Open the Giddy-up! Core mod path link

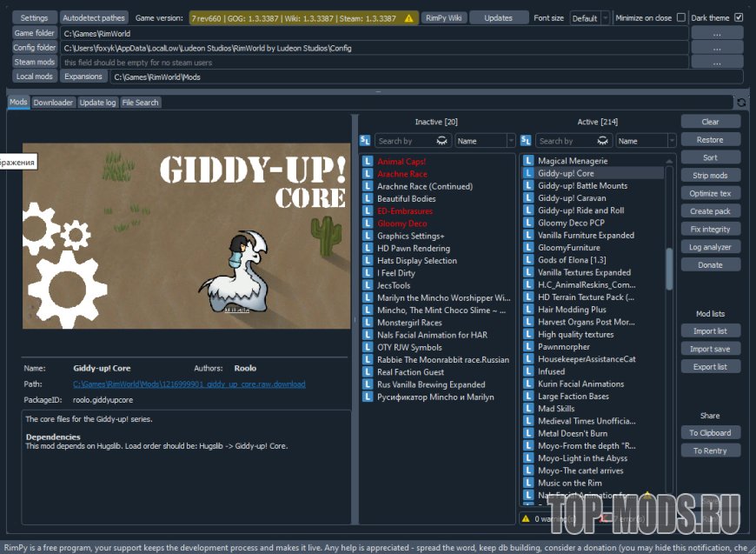coord(189,384)
